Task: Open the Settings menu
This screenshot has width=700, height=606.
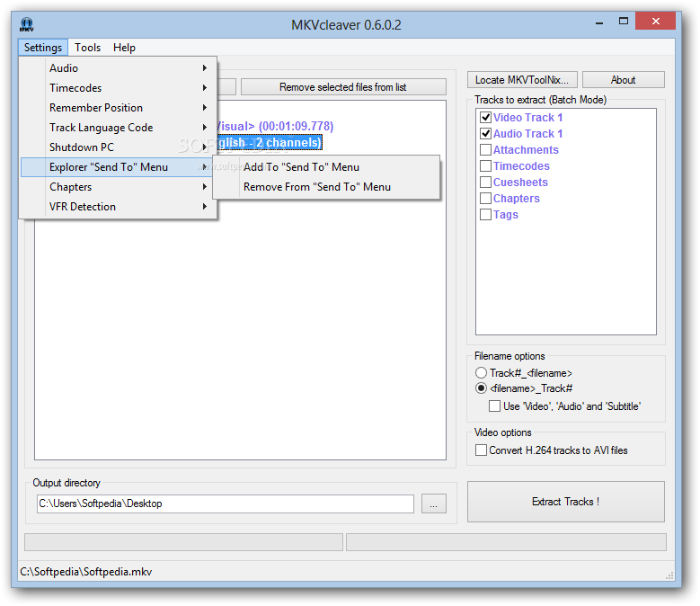Action: coord(43,48)
